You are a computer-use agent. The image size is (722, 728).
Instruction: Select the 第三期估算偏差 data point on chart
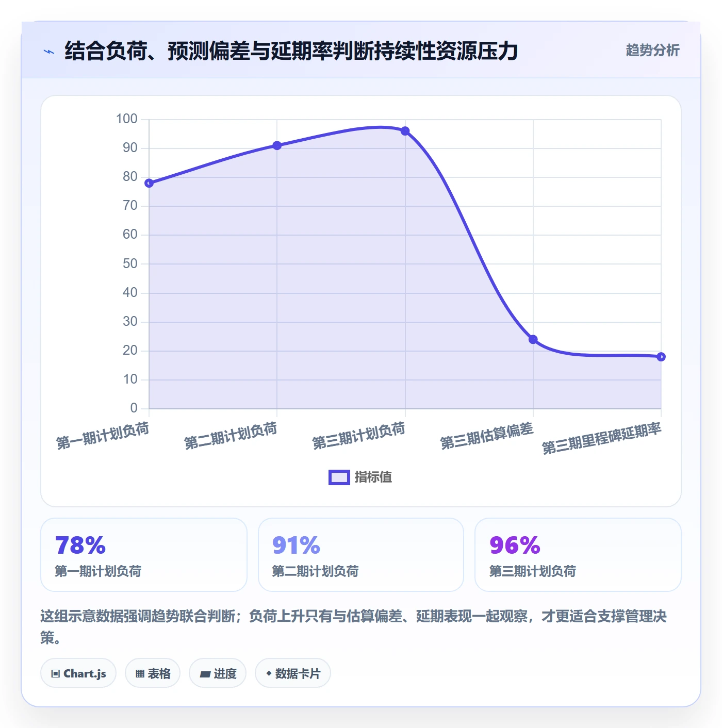point(533,339)
